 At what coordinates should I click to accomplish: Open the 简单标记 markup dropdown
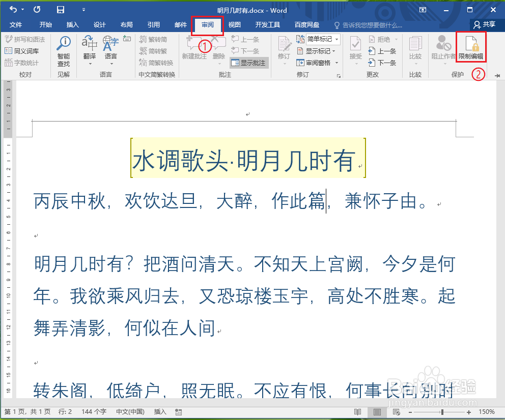tap(320, 39)
